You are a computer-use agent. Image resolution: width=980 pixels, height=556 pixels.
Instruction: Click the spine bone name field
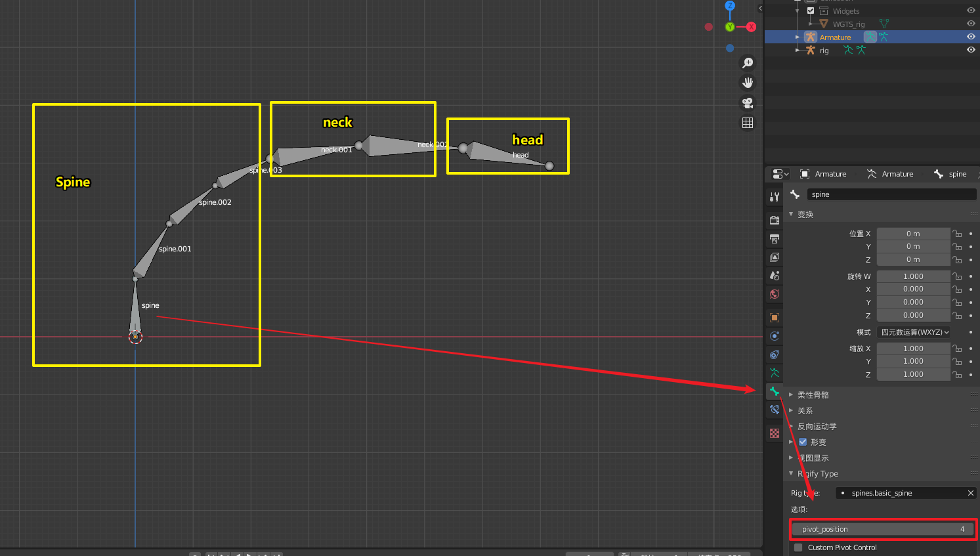pyautogui.click(x=891, y=194)
